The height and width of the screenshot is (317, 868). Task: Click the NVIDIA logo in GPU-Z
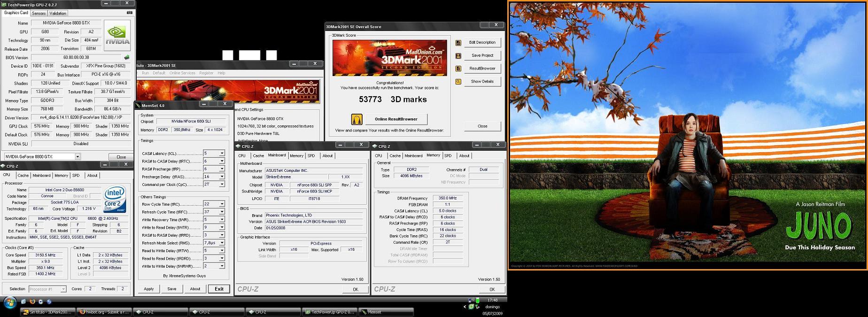coord(117,35)
